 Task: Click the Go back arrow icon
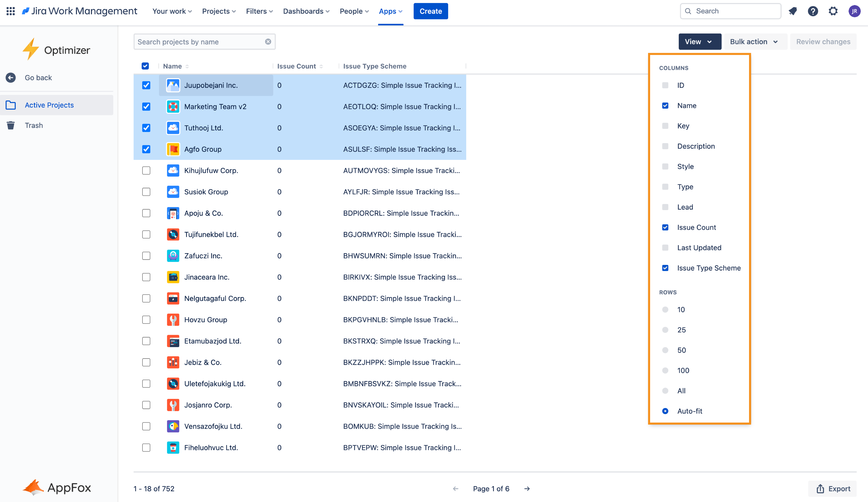11,77
